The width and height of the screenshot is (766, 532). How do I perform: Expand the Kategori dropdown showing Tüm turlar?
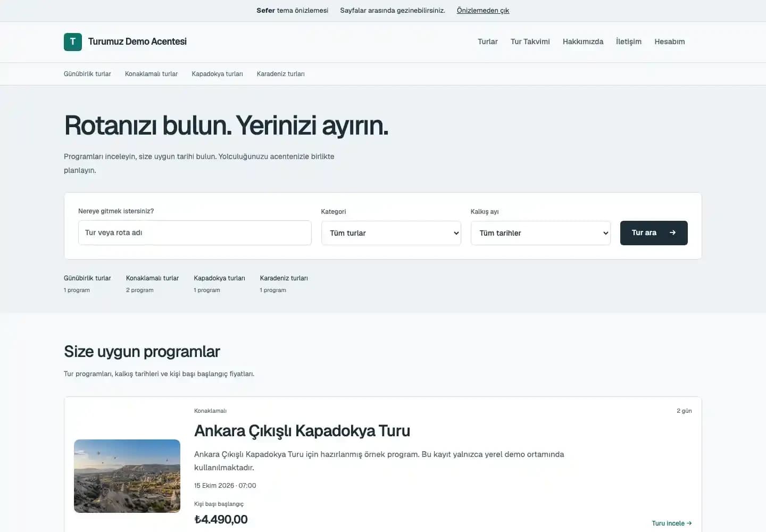tap(391, 233)
